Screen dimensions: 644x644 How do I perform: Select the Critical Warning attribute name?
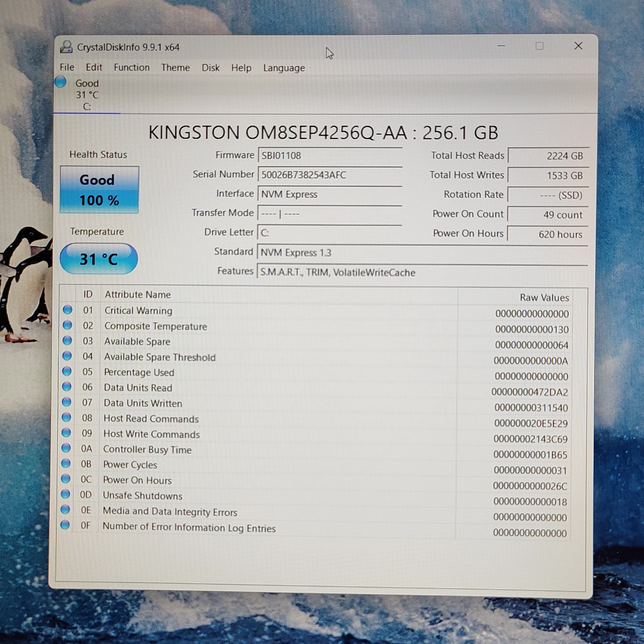138,311
